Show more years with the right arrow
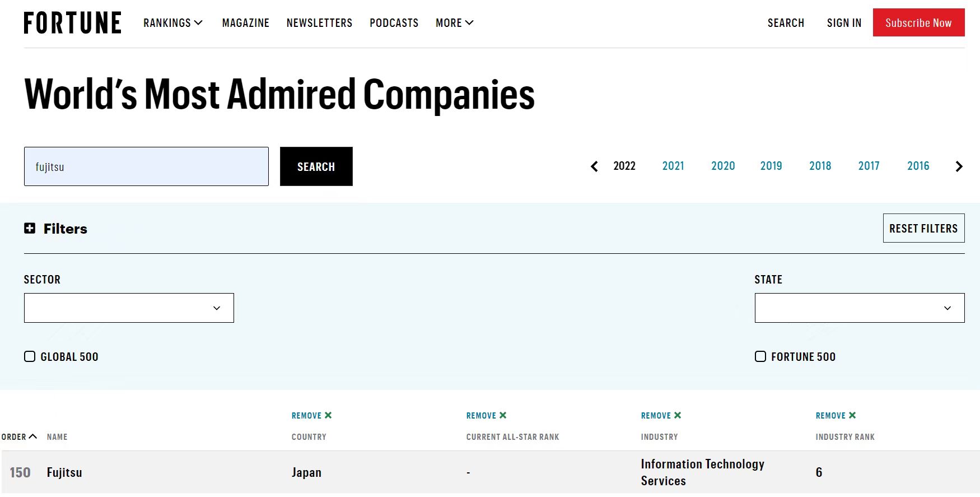This screenshot has height=497, width=980. click(959, 166)
